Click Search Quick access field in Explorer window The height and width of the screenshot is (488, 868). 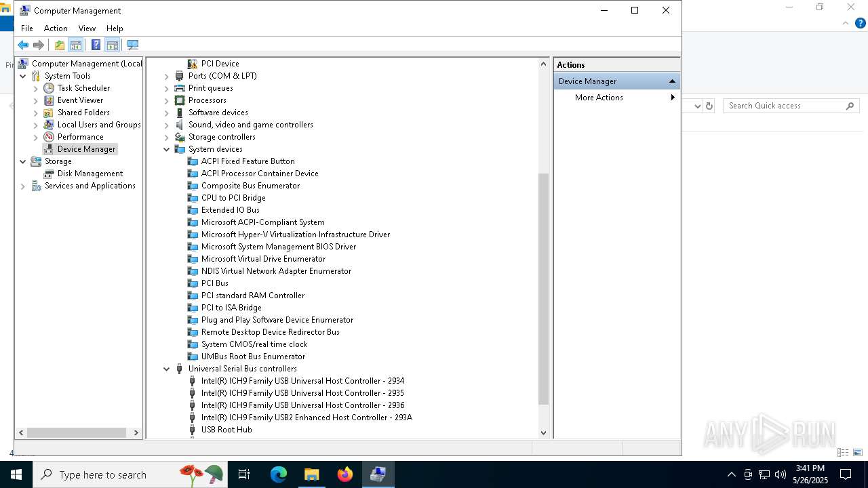[x=790, y=106]
